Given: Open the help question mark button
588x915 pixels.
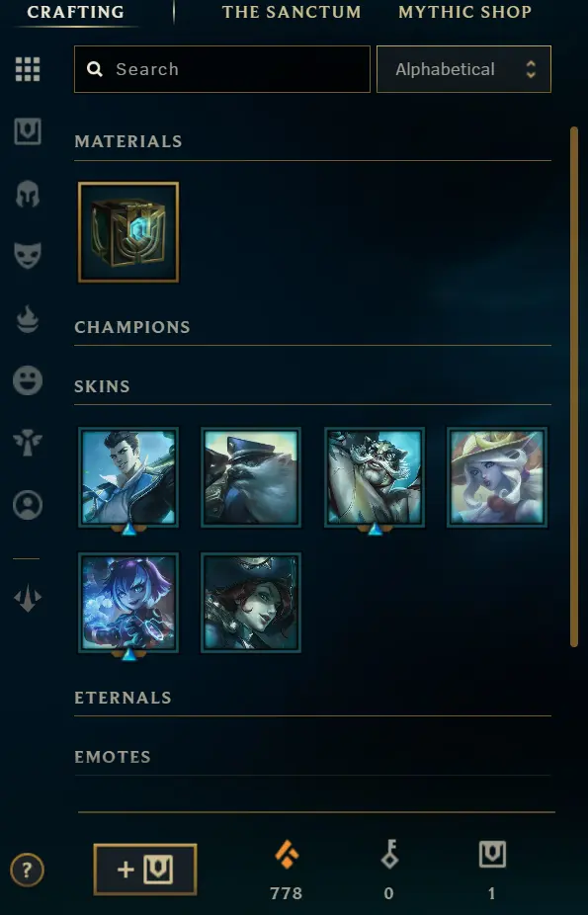Looking at the screenshot, I should (27, 871).
